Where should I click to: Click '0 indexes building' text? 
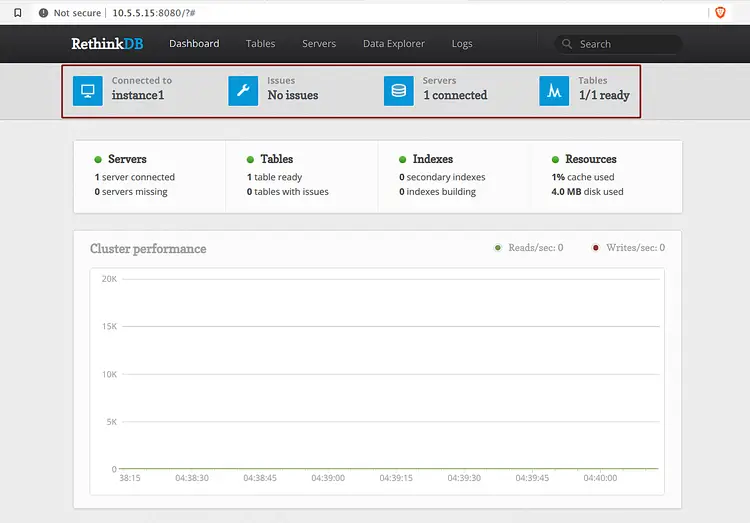click(438, 192)
